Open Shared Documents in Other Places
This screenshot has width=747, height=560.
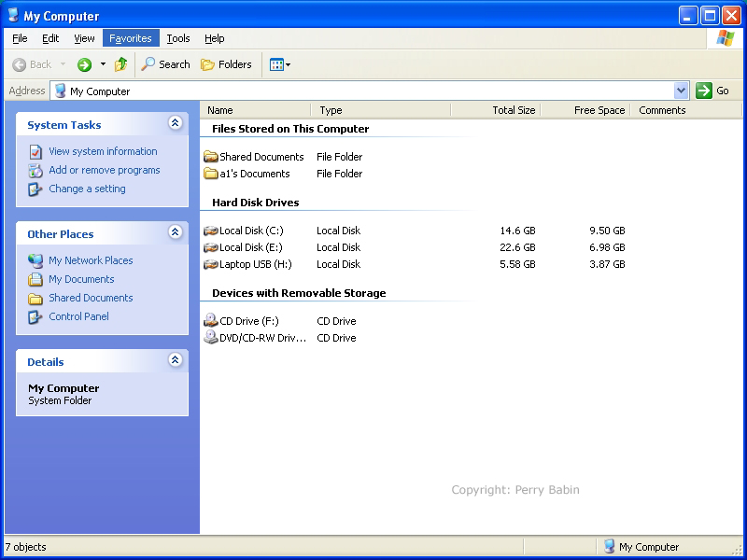click(91, 298)
